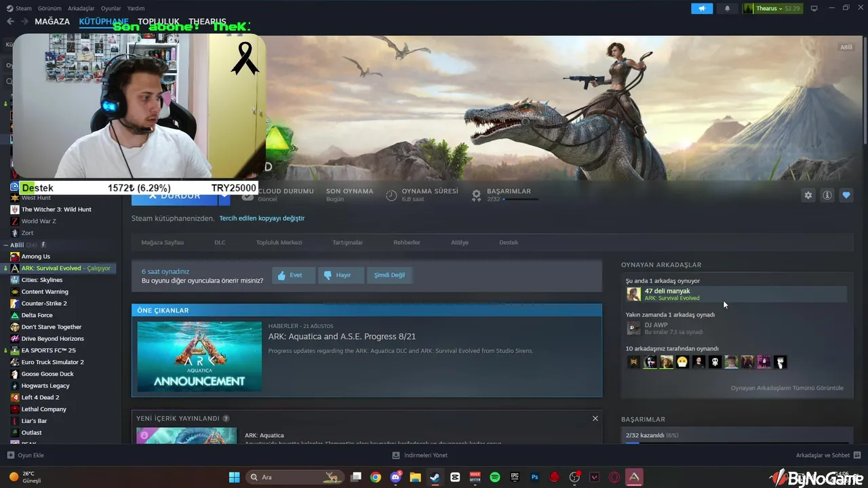The width and height of the screenshot is (868, 488).
Task: Toggle the favorite heart icon
Action: tap(846, 195)
